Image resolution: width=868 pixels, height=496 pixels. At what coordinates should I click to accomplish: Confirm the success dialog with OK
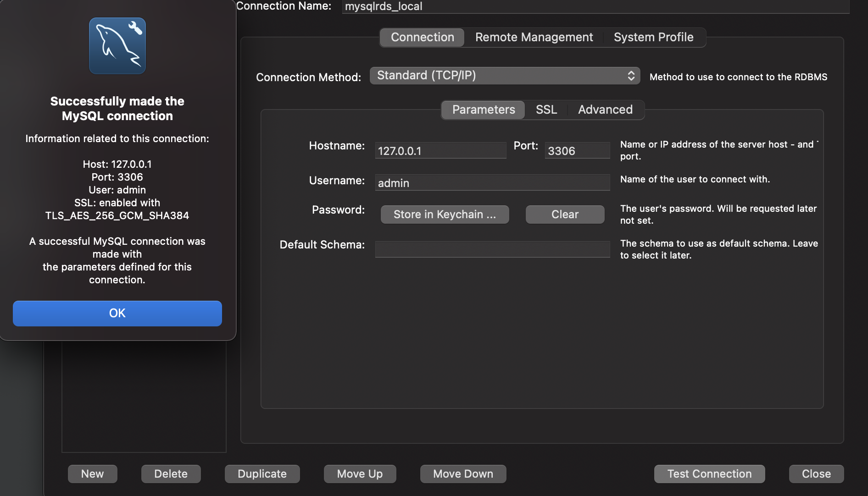117,313
